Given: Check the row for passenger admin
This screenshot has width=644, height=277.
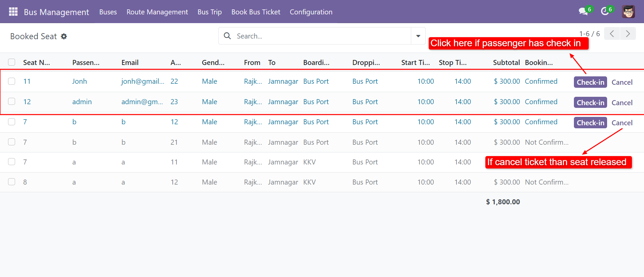Looking at the screenshot, I should click(12, 101).
